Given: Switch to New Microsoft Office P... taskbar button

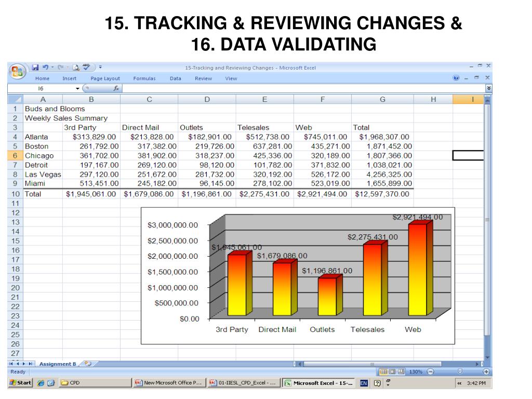Looking at the screenshot, I should pyautogui.click(x=169, y=383).
